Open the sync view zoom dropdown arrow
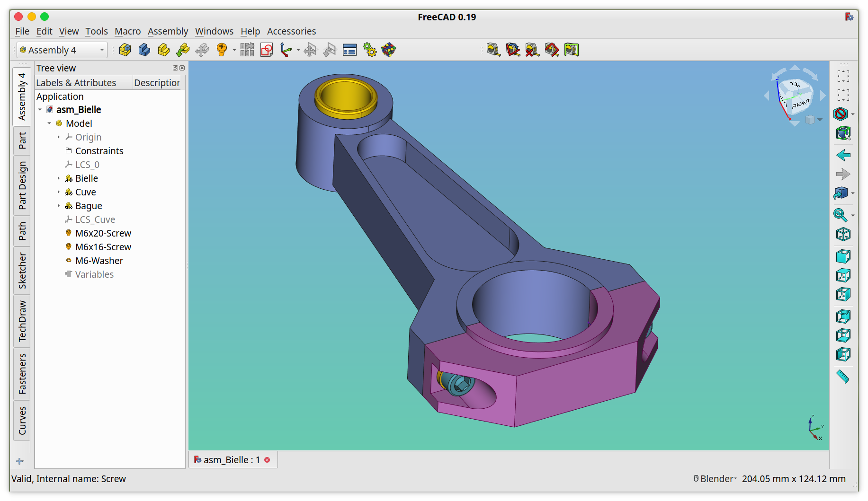 (x=853, y=215)
